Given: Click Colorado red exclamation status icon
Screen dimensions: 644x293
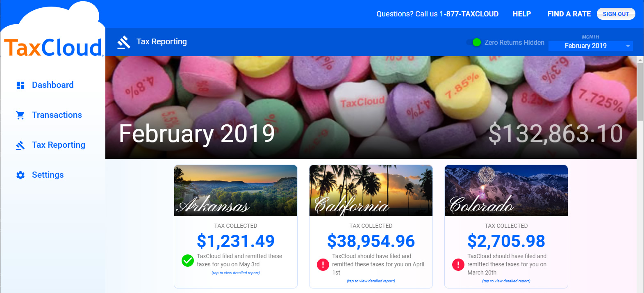Looking at the screenshot, I should point(458,265).
